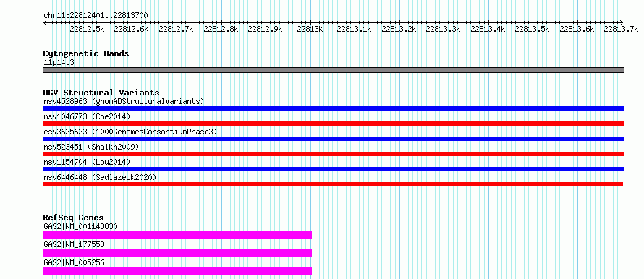The width and height of the screenshot is (644, 279).
Task: Click the 22812.6k ruler tick label
Action: pos(132,29)
